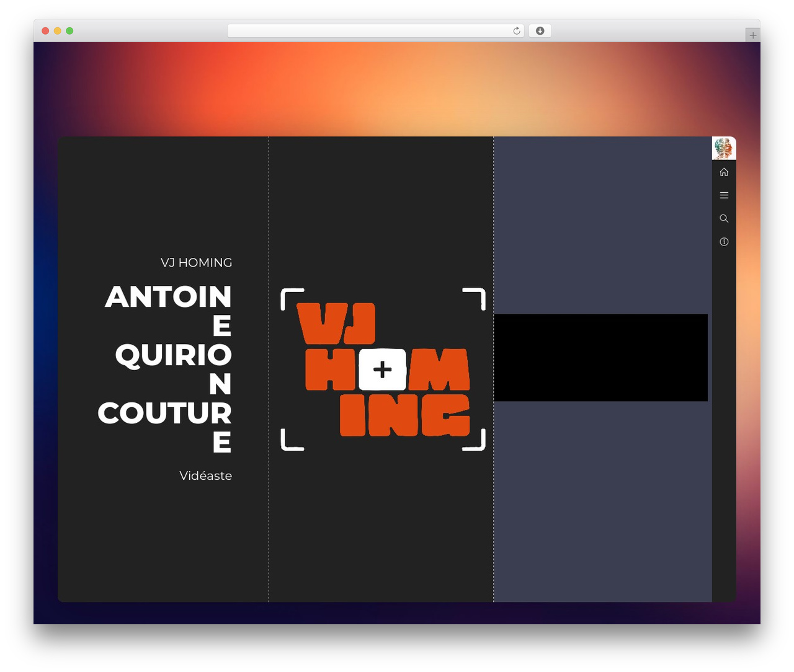Image resolution: width=794 pixels, height=672 pixels.
Task: Open the info icon in sidebar
Action: (x=724, y=242)
